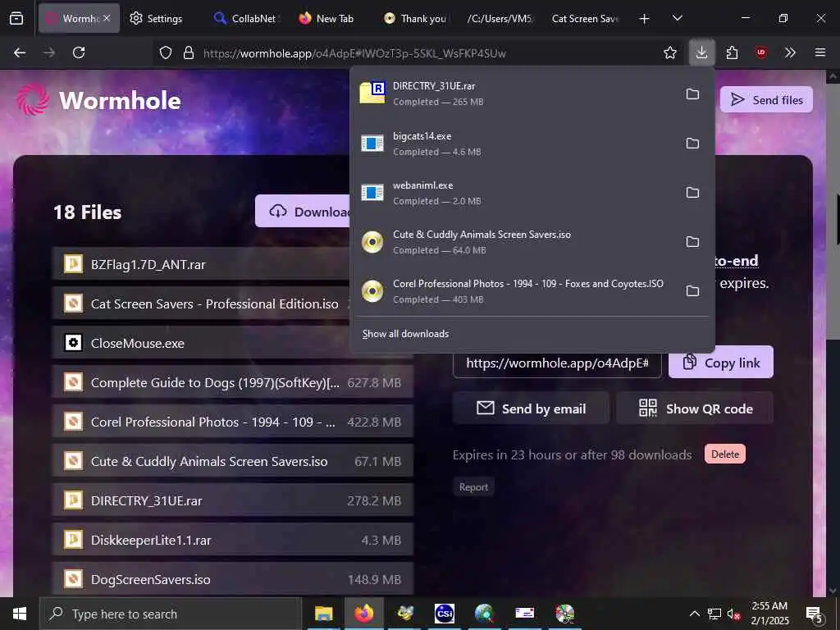The width and height of the screenshot is (840, 630).
Task: Open webaniml.exe download entry
Action: coord(514,192)
